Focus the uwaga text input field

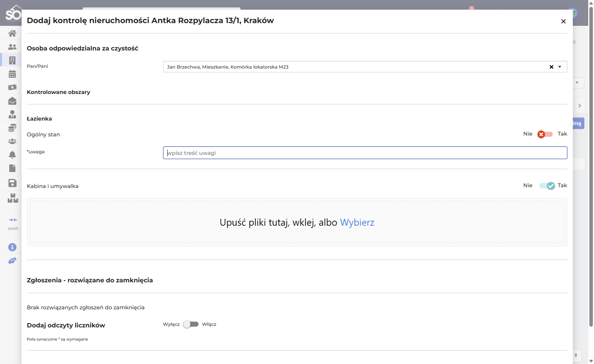365,153
